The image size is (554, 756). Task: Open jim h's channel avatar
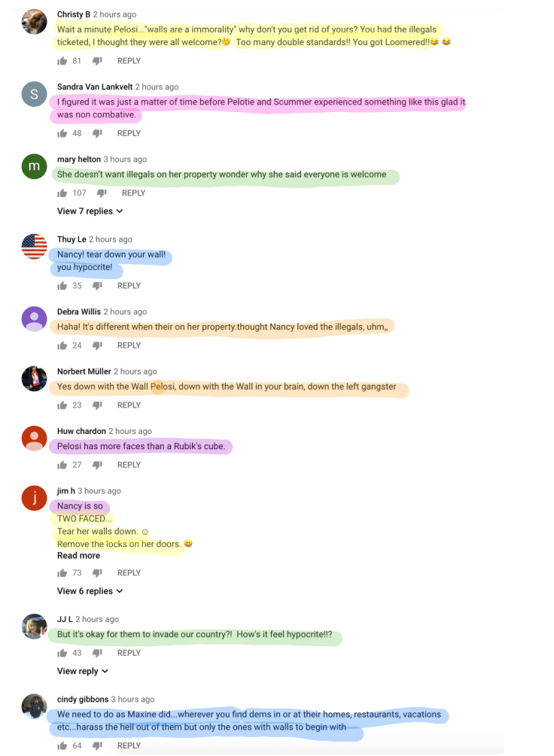coord(34,498)
